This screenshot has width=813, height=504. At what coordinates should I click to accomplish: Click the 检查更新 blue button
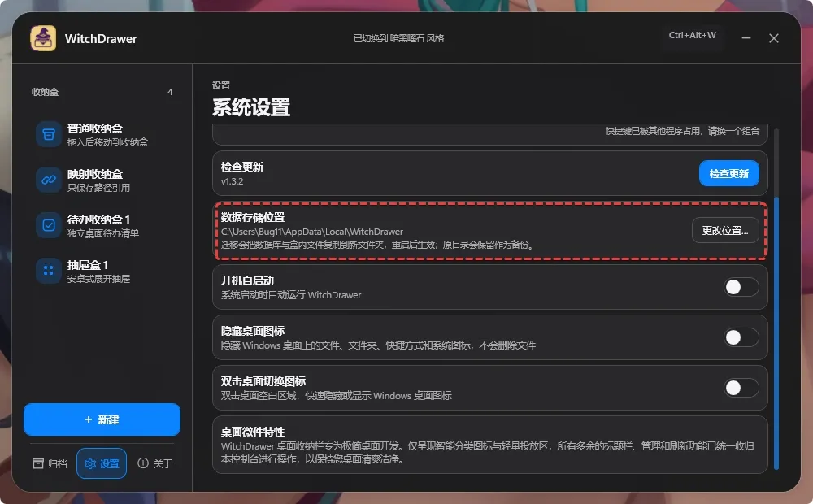[x=729, y=173]
